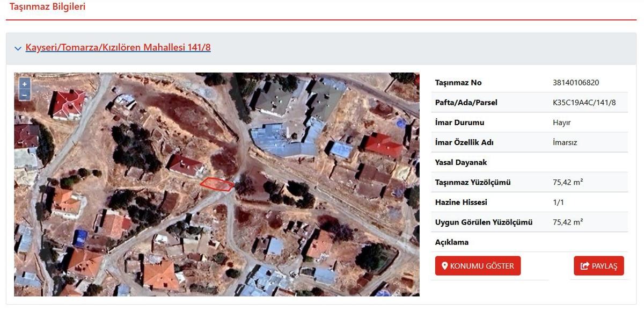
Task: Click Taşınmaz No value 38140106820
Action: (x=575, y=83)
